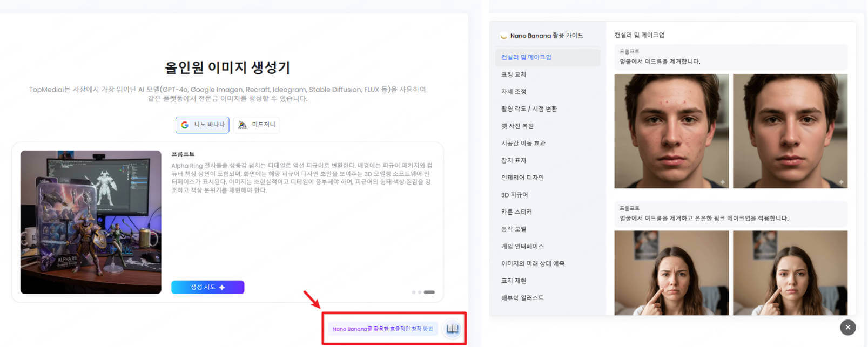The width and height of the screenshot is (868, 347).
Task: Open 표정 교체 guide category
Action: pyautogui.click(x=514, y=74)
